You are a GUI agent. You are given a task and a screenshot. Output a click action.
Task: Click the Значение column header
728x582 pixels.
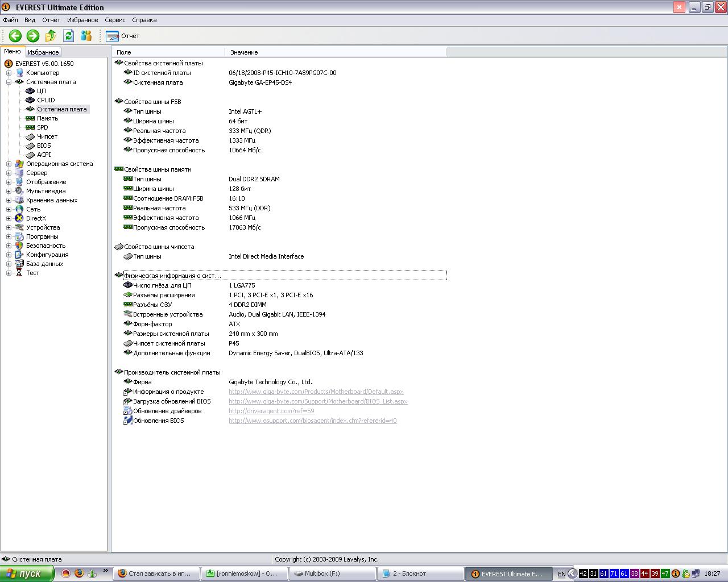tap(336, 52)
